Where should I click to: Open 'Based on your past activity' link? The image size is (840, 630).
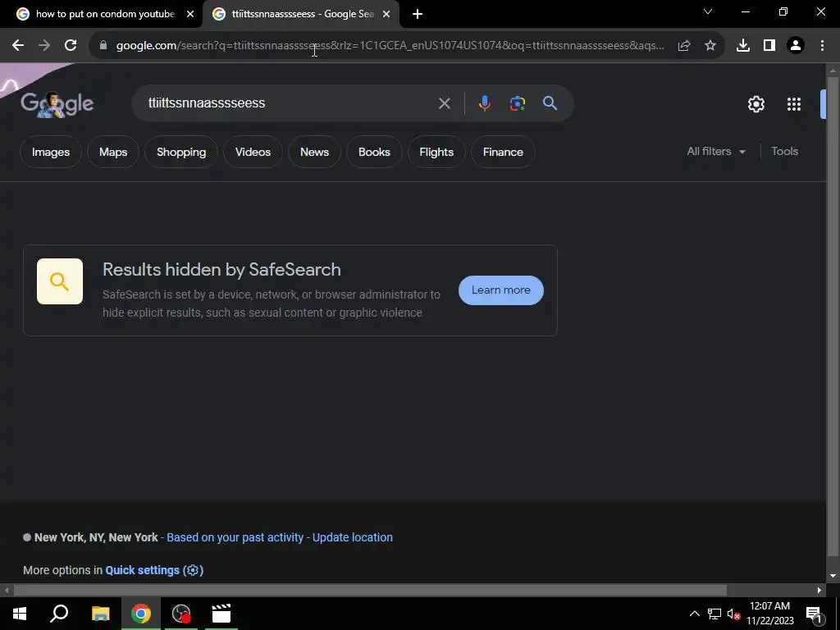click(235, 537)
